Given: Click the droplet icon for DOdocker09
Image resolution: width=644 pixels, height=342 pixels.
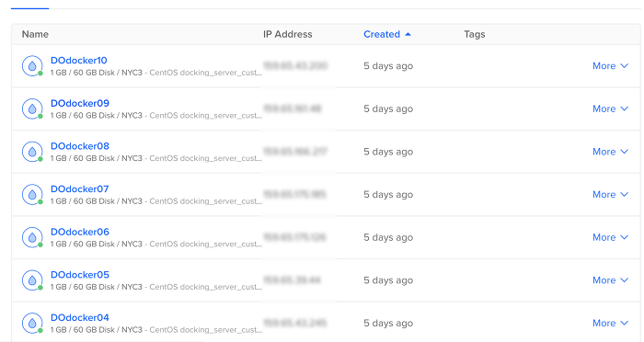Looking at the screenshot, I should [32, 108].
